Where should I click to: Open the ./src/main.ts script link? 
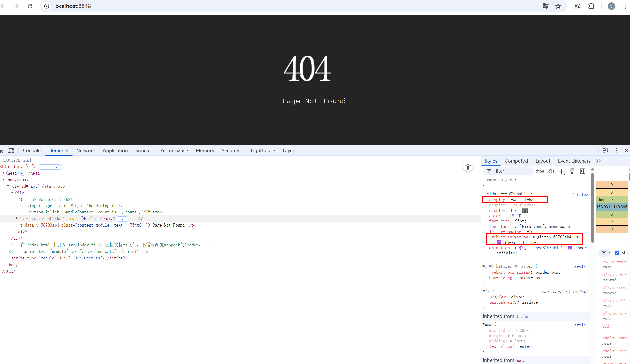point(85,258)
